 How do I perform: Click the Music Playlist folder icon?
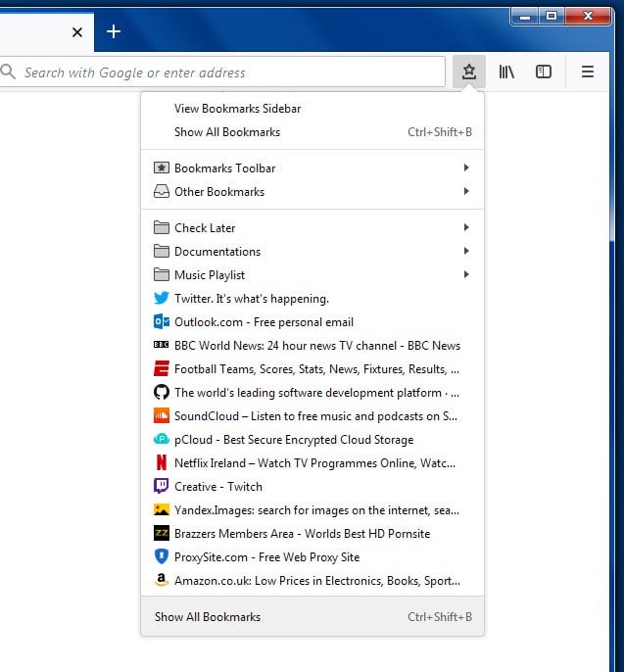(161, 274)
